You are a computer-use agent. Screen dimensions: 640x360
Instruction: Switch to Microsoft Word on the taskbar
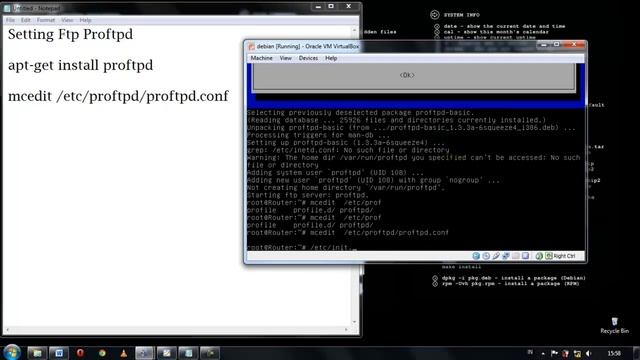[x=59, y=353]
